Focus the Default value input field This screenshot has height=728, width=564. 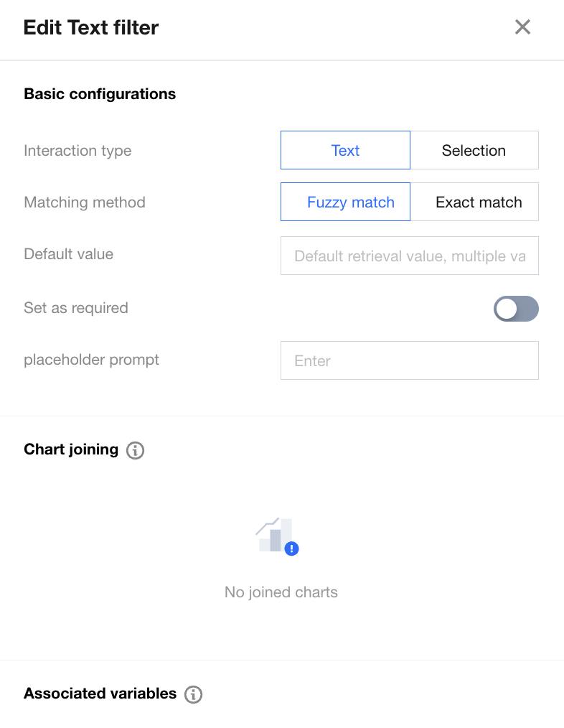coord(409,256)
